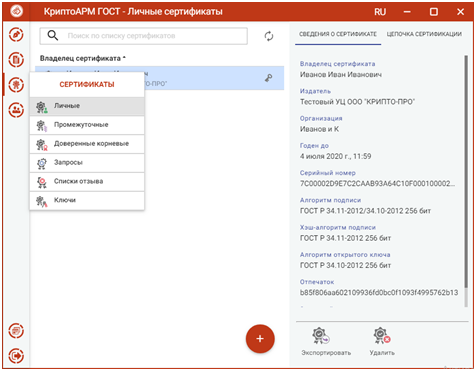Viewport: 476px width, 371px height.
Task: Add a certificate with the plus button
Action: (260, 339)
